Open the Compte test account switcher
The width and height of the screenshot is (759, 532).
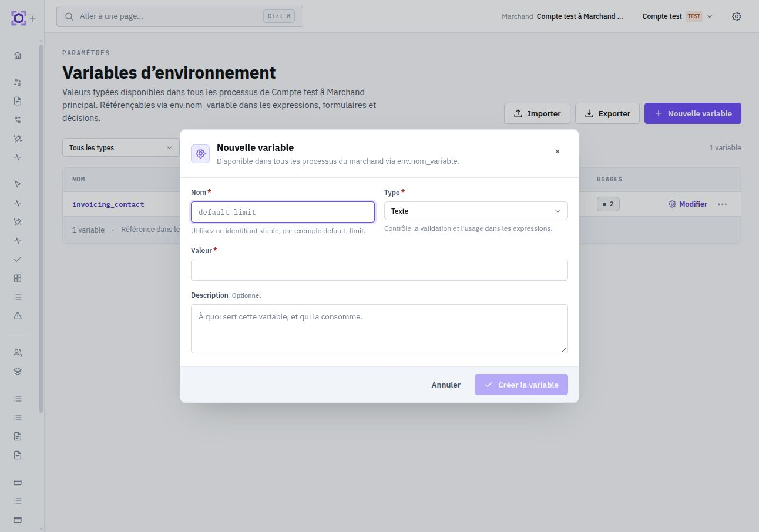click(677, 16)
